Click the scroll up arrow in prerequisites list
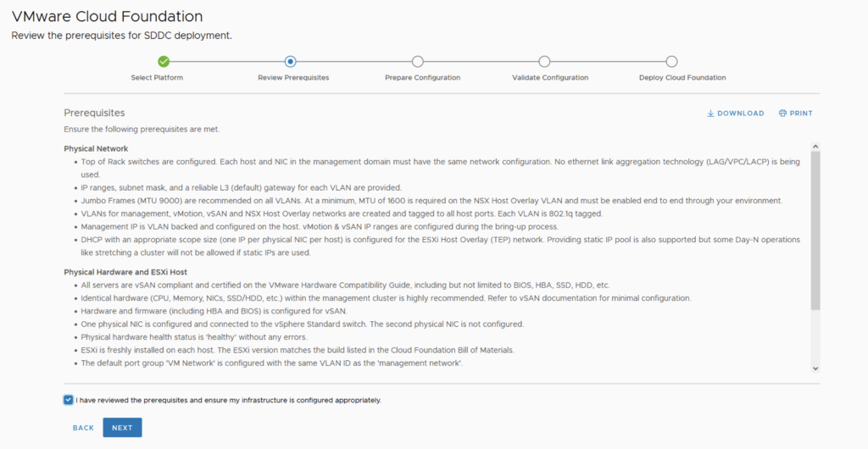This screenshot has width=868, height=449. click(x=815, y=147)
